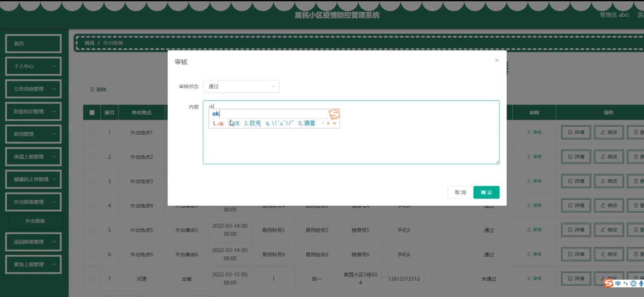
Task: Toggle the punctuation mode icon on the IME bar
Action: (626, 284)
